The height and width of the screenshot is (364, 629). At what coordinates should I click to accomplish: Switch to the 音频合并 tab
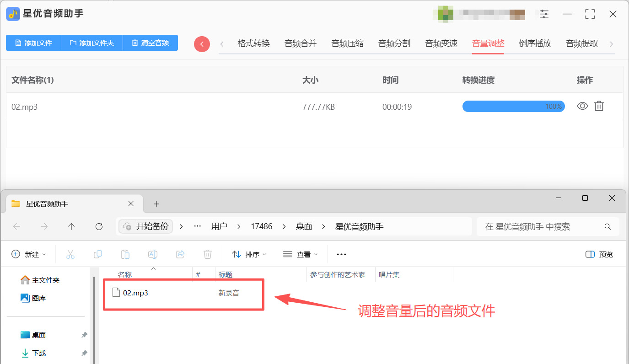(301, 43)
